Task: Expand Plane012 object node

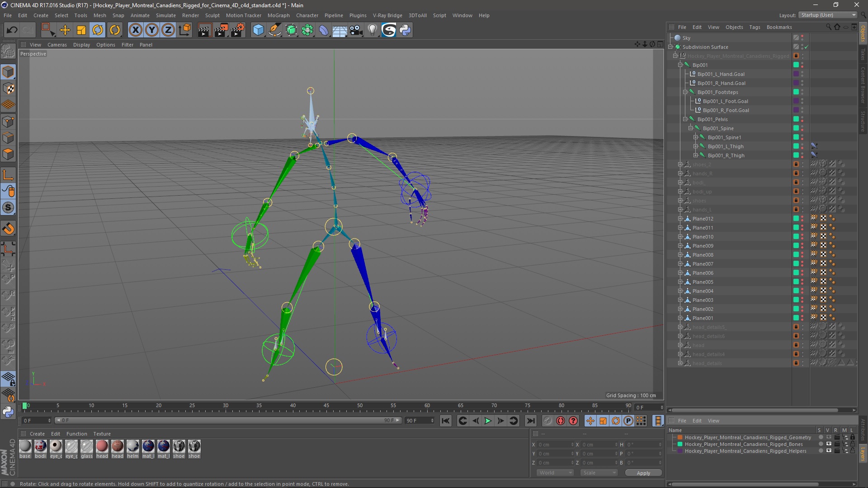Action: [x=680, y=219]
